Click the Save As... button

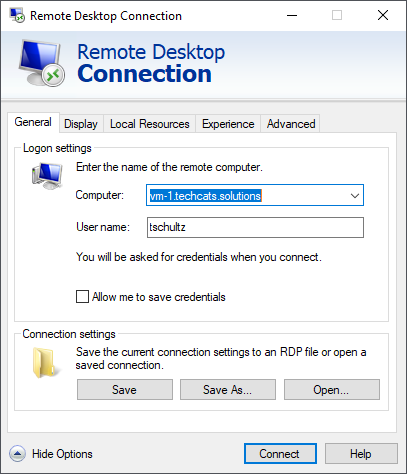coord(228,389)
